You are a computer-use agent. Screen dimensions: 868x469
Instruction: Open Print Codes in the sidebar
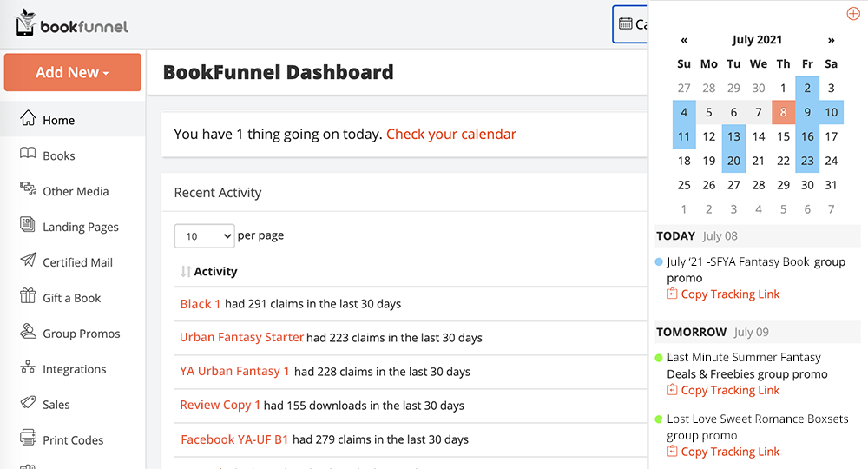pos(73,439)
